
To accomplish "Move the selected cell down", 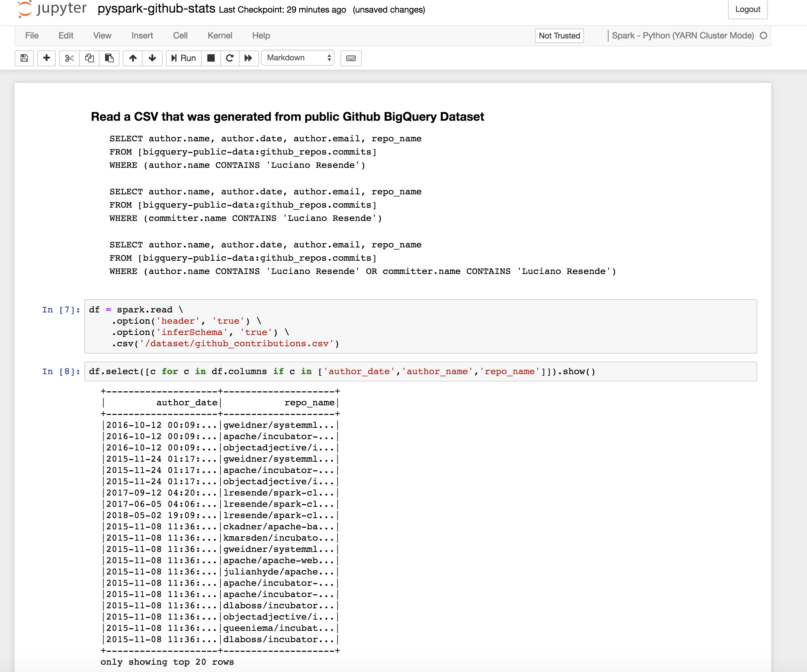I will point(152,58).
